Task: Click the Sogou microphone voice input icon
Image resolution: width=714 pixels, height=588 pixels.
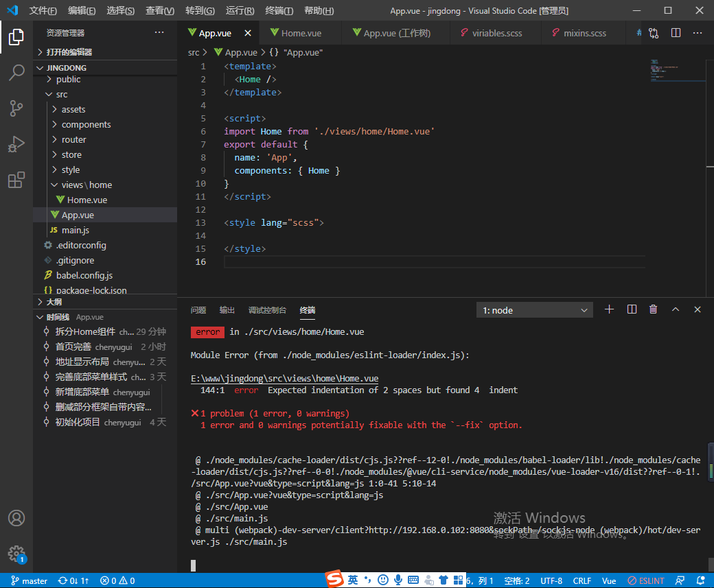Action: (x=398, y=580)
